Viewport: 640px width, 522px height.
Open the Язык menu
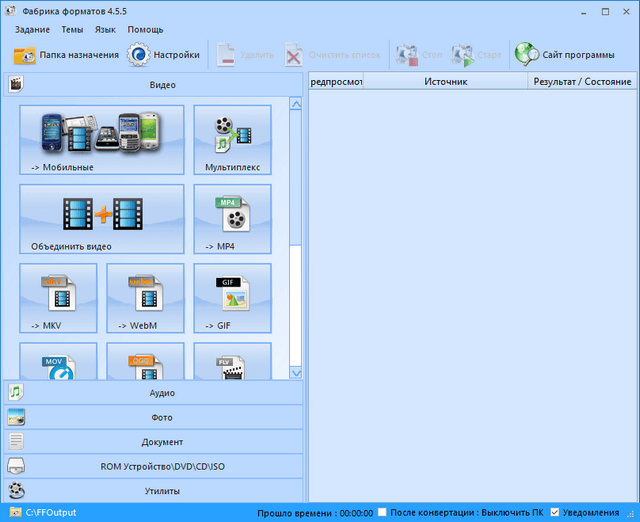coord(105,30)
